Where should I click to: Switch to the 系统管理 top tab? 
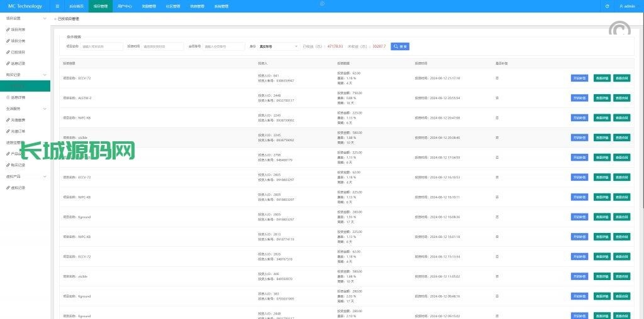click(221, 6)
